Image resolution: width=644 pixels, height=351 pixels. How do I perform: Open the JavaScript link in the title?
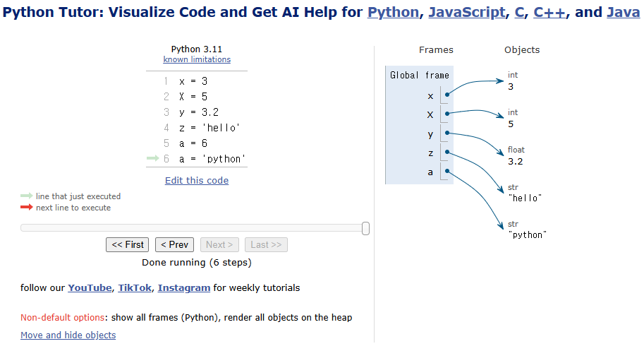467,12
